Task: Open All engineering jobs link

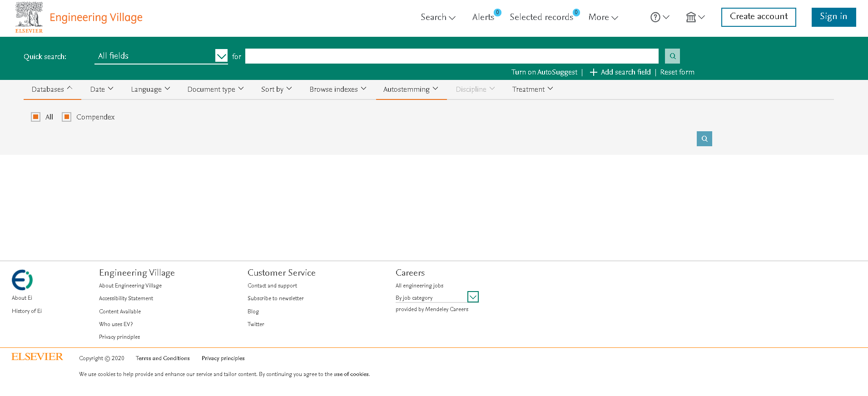Action: [419, 286]
